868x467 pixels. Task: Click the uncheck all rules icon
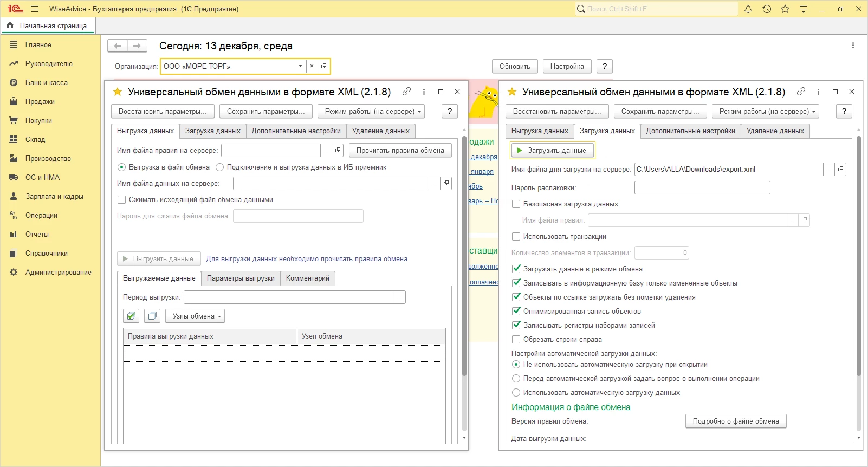(152, 316)
